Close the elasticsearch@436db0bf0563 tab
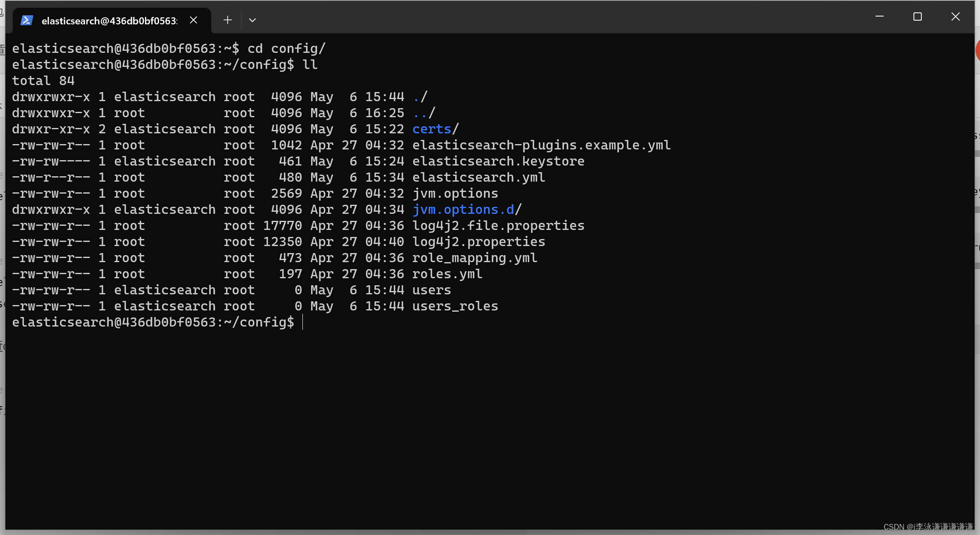This screenshot has width=980, height=535. [x=193, y=19]
